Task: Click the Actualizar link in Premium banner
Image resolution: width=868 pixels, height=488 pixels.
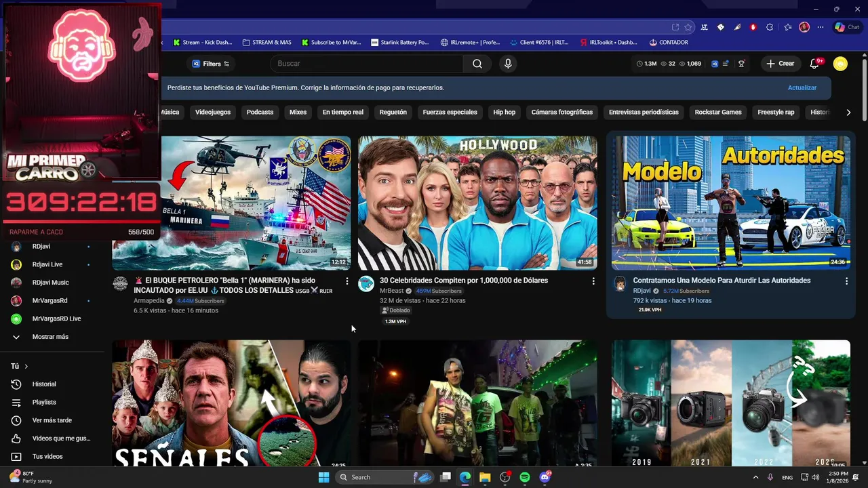Action: pyautogui.click(x=802, y=88)
